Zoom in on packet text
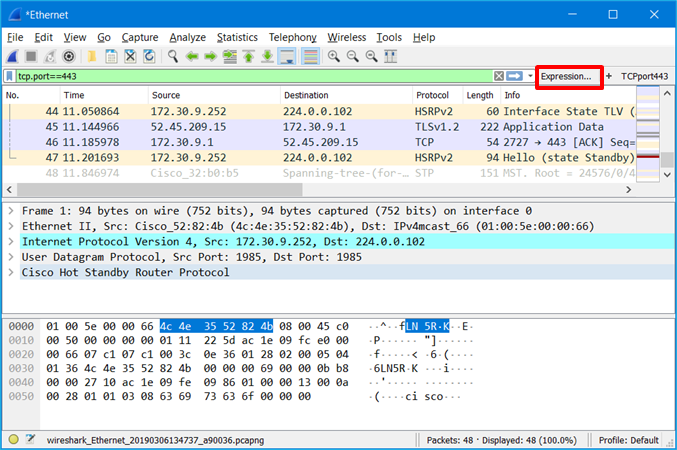This screenshot has height=450, width=677. [333, 56]
